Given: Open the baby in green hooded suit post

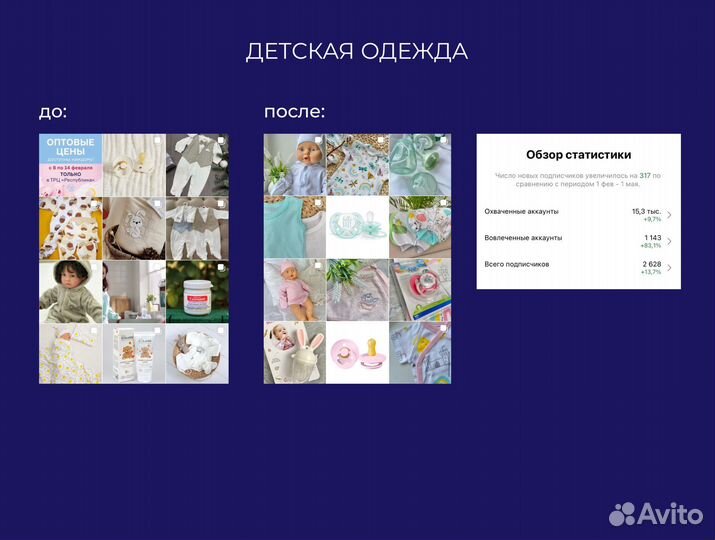Looking at the screenshot, I should 71,292.
